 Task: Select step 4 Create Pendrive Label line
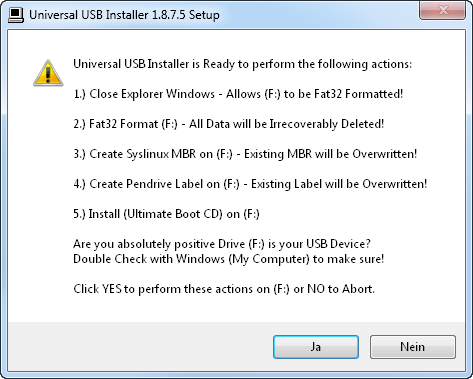pyautogui.click(x=250, y=184)
